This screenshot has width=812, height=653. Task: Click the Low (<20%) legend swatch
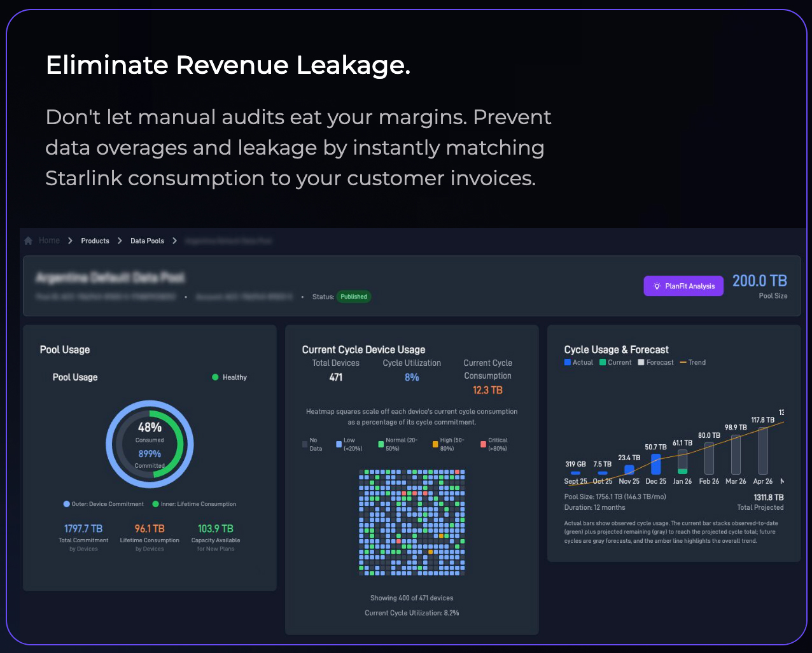coord(339,444)
